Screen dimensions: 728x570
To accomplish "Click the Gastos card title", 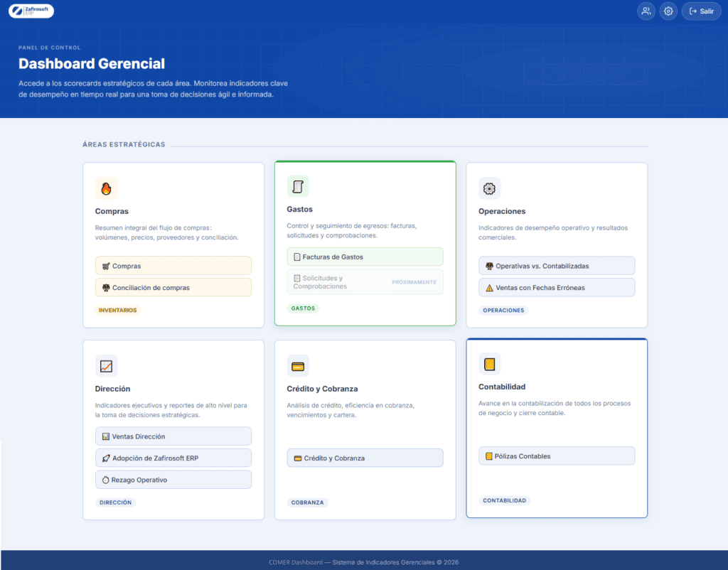I will [299, 210].
